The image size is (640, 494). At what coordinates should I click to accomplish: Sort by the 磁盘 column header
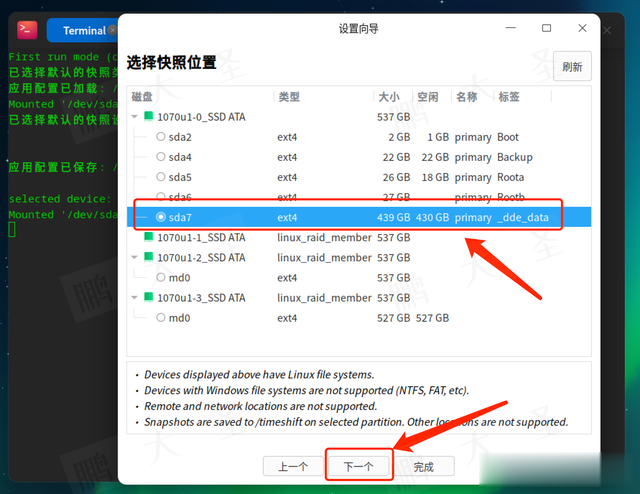pyautogui.click(x=142, y=97)
